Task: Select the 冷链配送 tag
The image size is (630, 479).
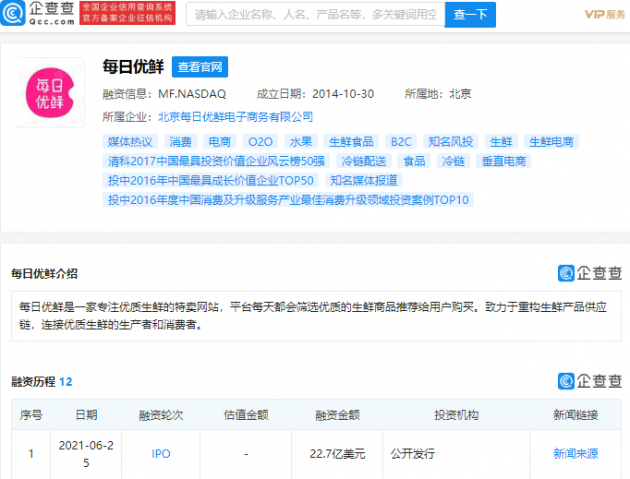Action: click(364, 161)
